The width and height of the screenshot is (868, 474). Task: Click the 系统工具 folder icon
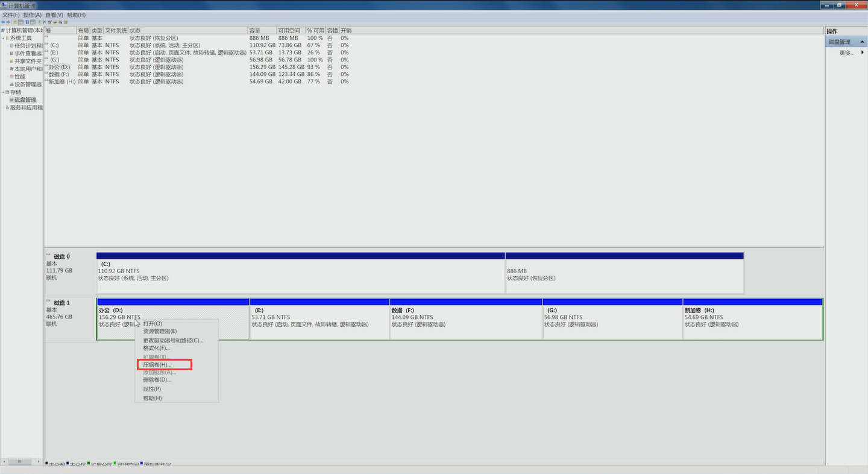7,38
